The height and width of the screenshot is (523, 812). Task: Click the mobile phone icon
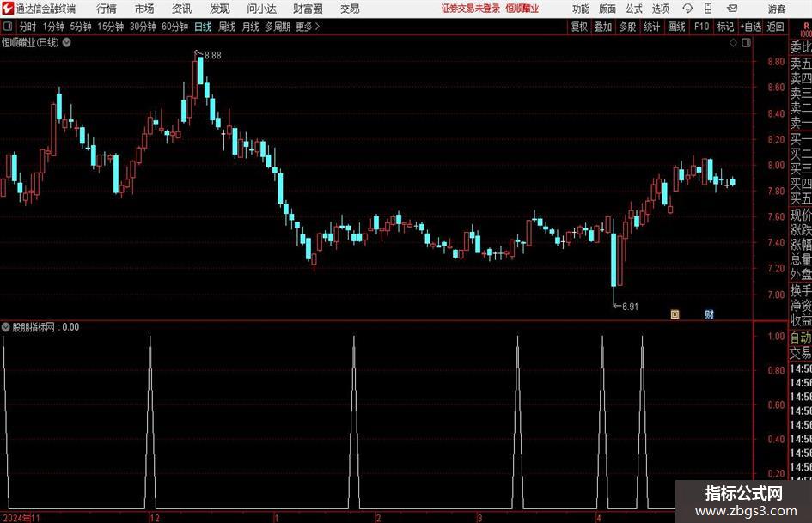pos(708,9)
